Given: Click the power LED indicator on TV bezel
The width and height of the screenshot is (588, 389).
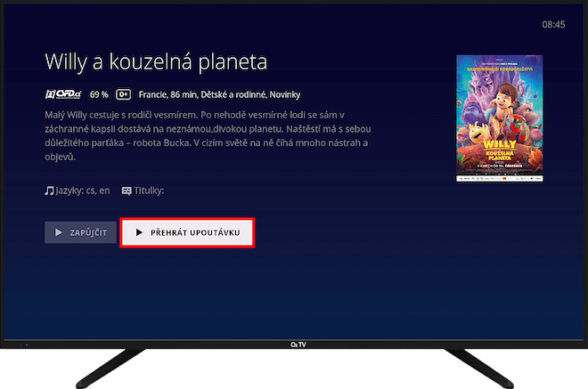Looking at the screenshot, I should 27,344.
